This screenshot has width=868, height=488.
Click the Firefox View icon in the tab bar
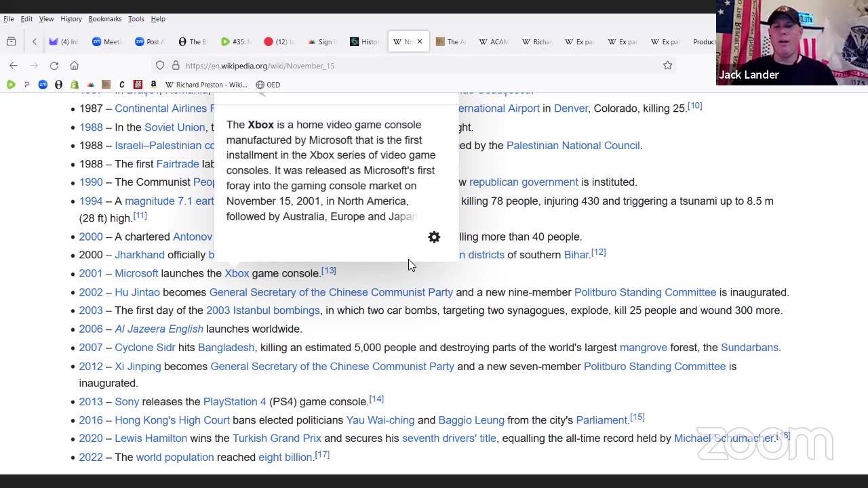(x=12, y=42)
